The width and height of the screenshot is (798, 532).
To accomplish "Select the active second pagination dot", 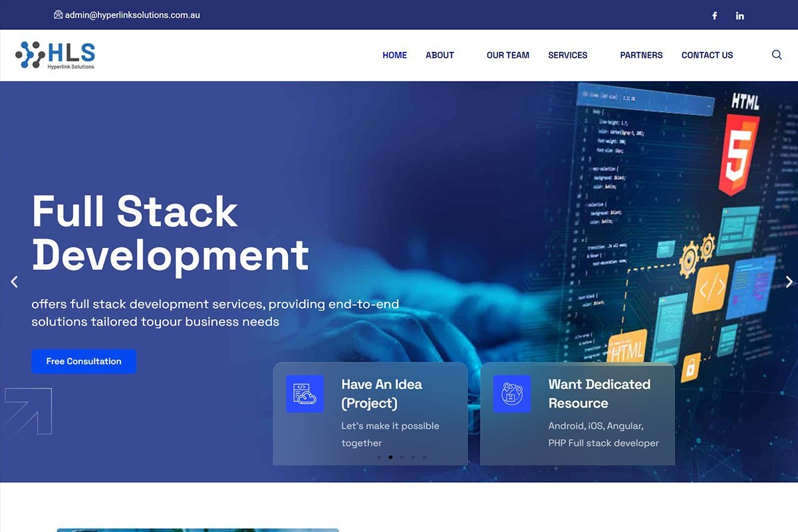I will [390, 457].
